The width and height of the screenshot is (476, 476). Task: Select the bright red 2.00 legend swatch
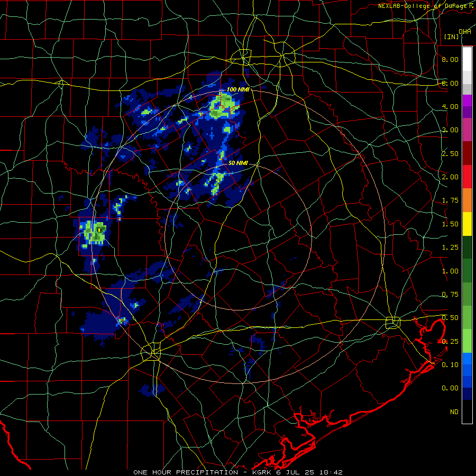(x=467, y=177)
